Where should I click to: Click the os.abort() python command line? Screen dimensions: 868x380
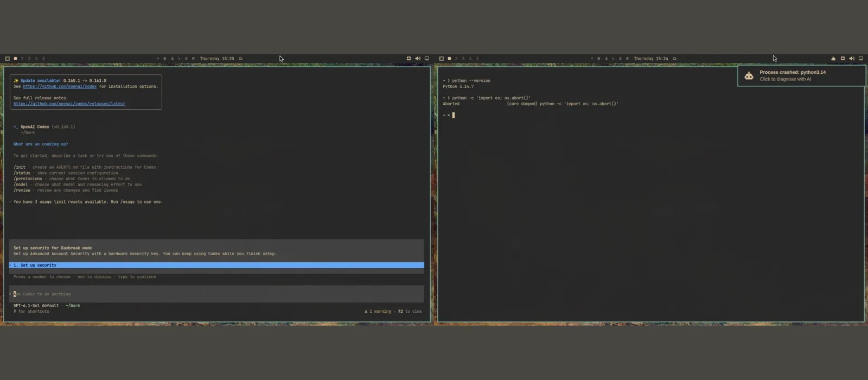[x=487, y=98]
